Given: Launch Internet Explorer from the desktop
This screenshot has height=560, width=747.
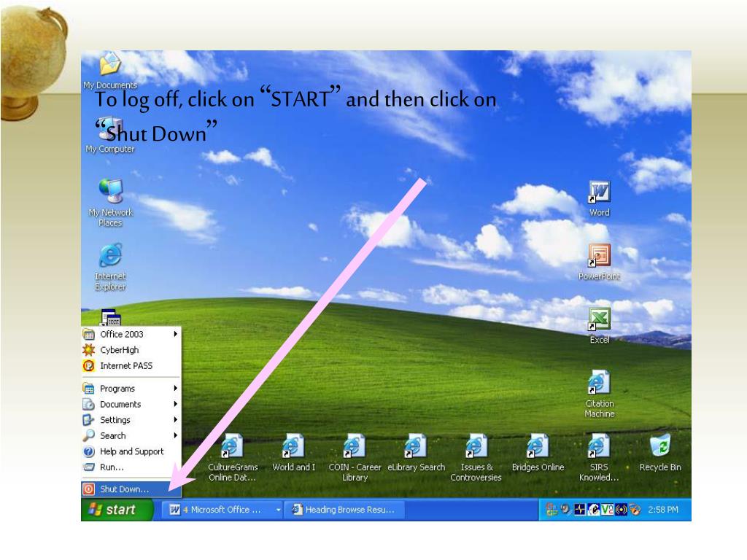Looking at the screenshot, I should 111,267.
